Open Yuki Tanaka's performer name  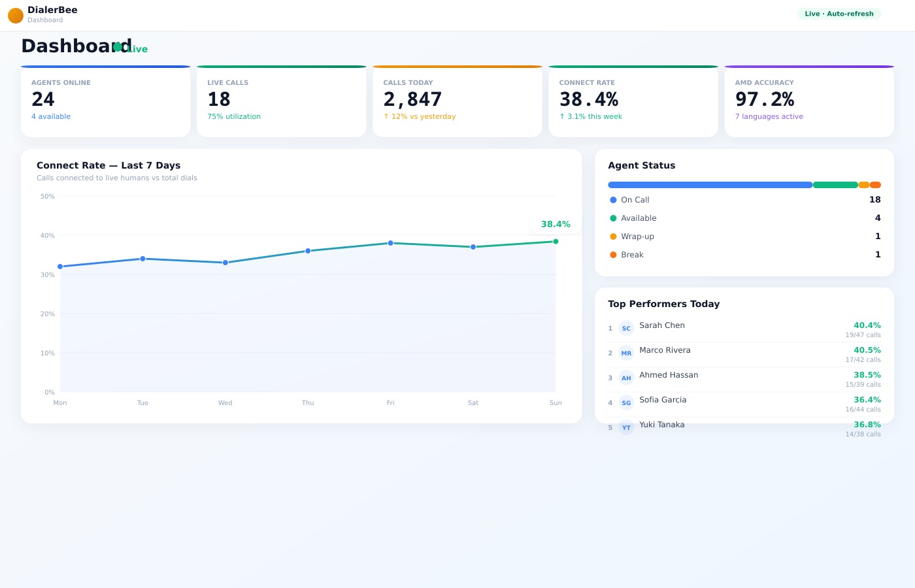tap(662, 425)
